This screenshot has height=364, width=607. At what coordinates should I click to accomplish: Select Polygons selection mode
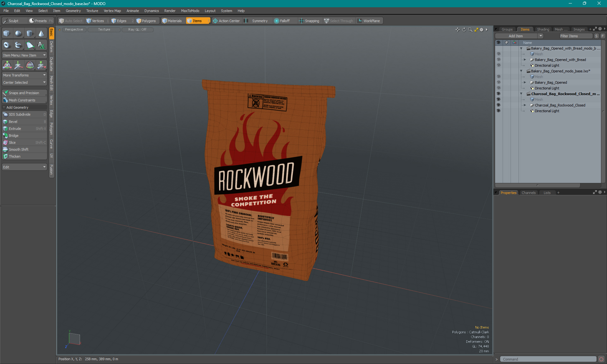click(146, 21)
